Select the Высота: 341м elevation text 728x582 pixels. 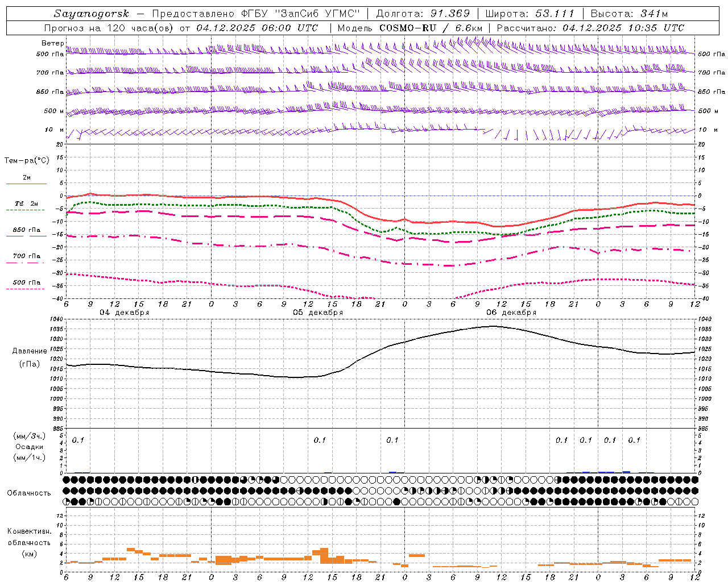pyautogui.click(x=629, y=14)
